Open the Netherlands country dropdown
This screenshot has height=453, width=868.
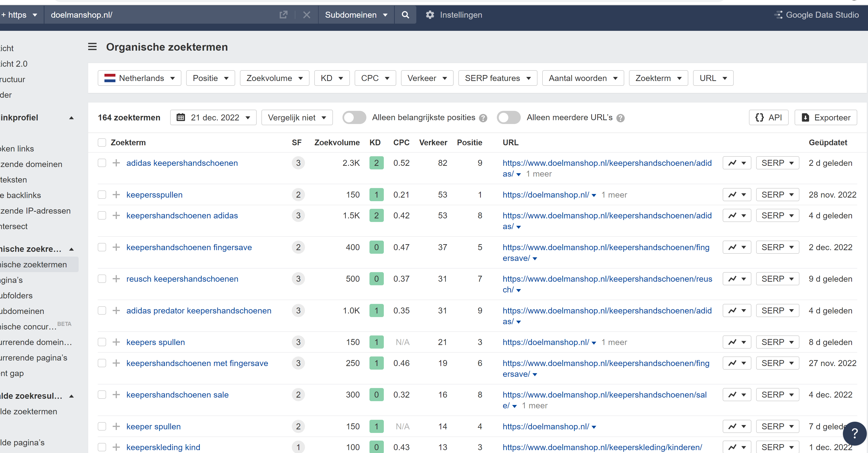[x=140, y=78]
